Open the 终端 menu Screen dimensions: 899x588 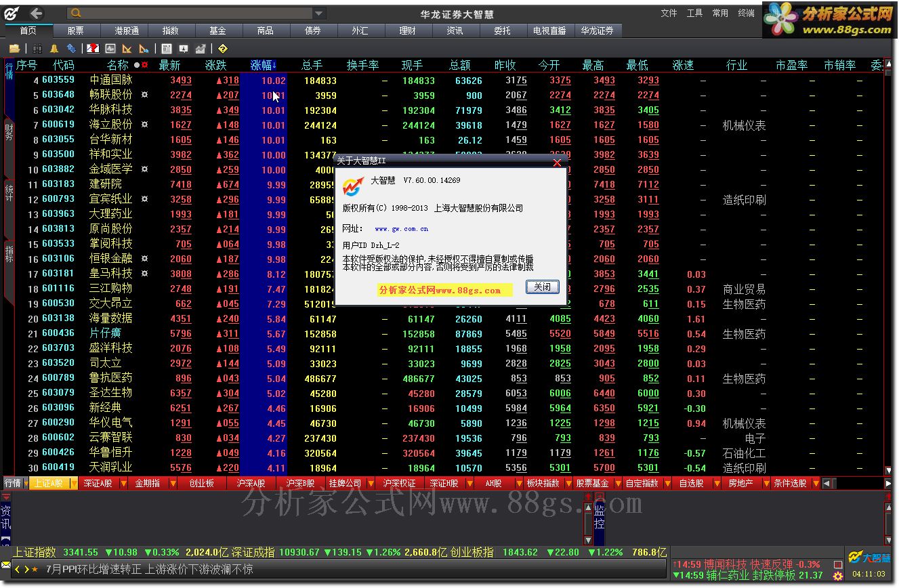[x=746, y=13]
